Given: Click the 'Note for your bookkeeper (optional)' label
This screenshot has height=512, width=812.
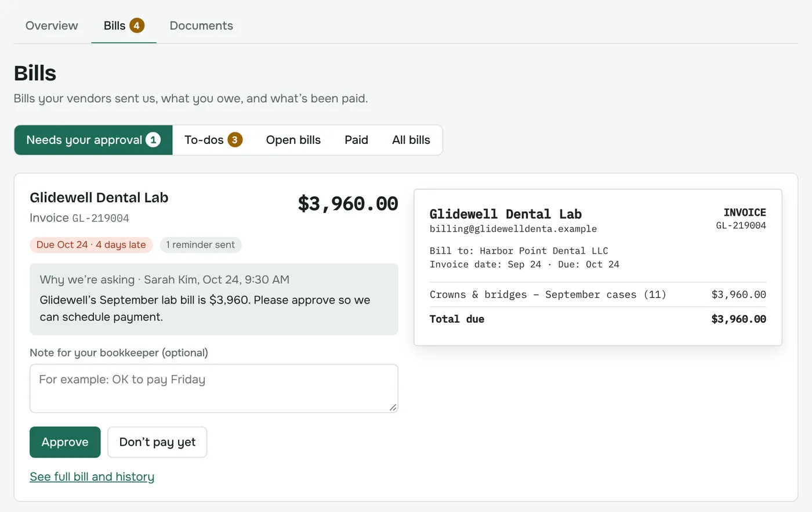Looking at the screenshot, I should (119, 353).
